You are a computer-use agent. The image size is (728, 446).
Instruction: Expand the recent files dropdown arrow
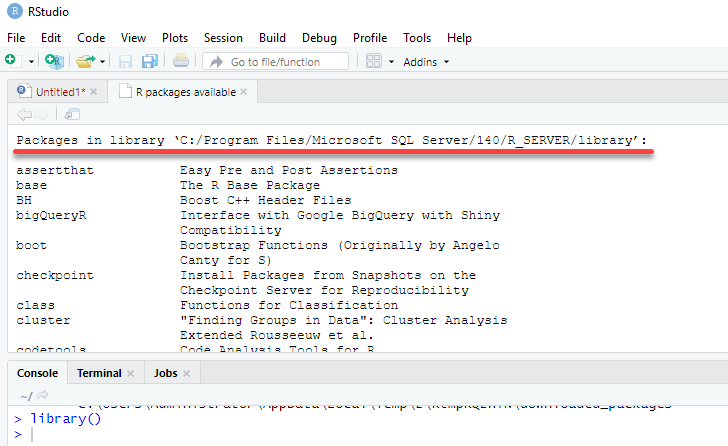(x=102, y=62)
